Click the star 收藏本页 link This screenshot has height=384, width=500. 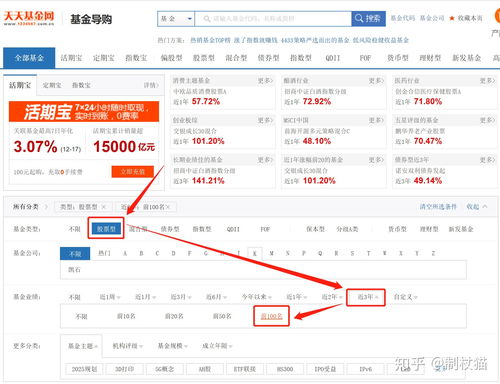[466, 18]
